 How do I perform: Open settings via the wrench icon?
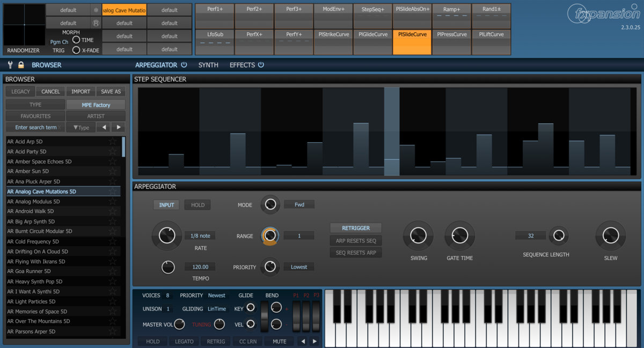pos(10,65)
